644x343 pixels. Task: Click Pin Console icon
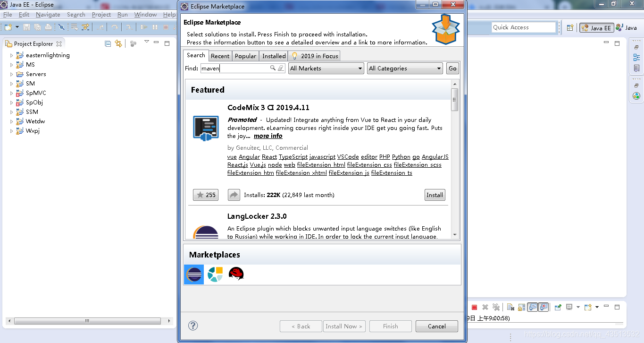coord(558,307)
